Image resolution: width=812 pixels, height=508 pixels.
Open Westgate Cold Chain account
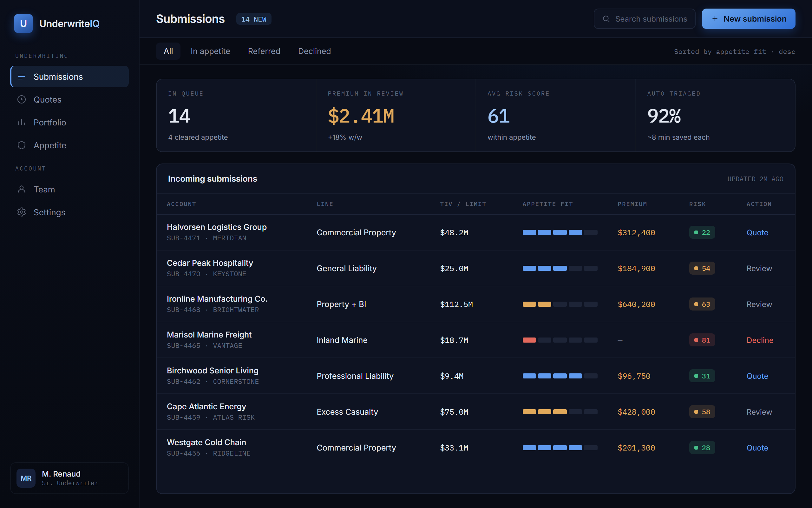206,443
